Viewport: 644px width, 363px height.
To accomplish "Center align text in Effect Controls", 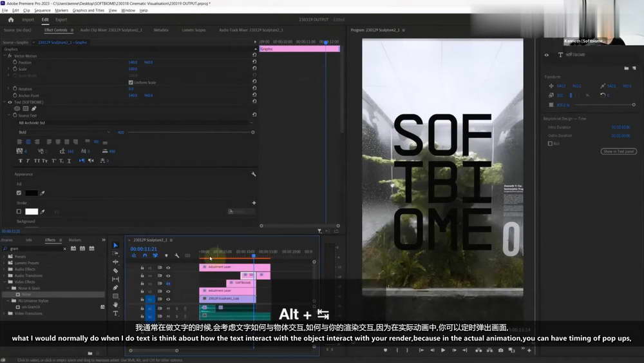I will tap(28, 142).
